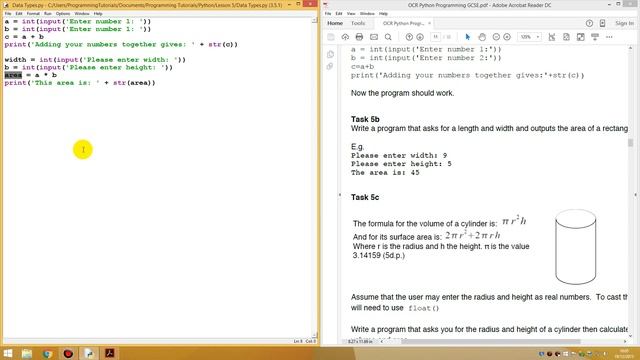640x360 pixels.
Task: Collapse the left navigation pane arrow in Acrobat
Action: 340,195
